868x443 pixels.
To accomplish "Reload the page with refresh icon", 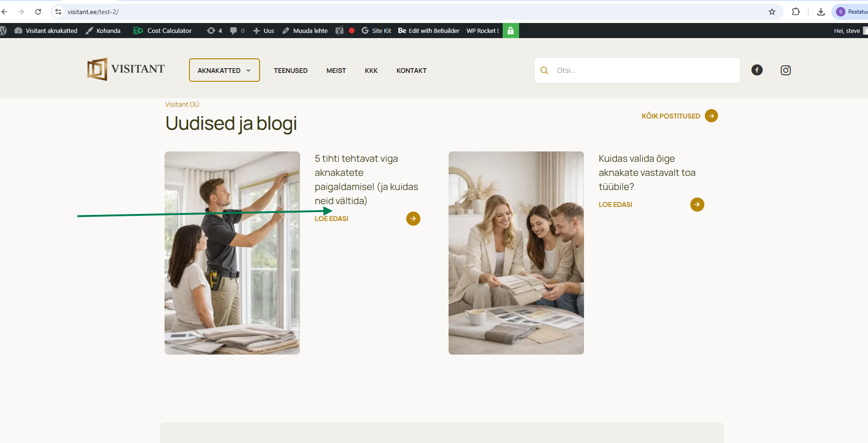I will 38,12.
